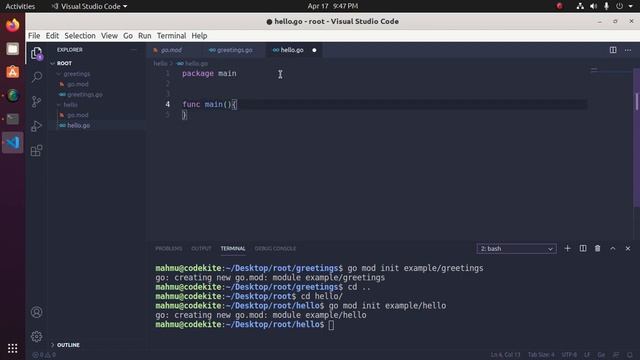The image size is (640, 360).
Task: Open the File menu
Action: click(x=34, y=36)
